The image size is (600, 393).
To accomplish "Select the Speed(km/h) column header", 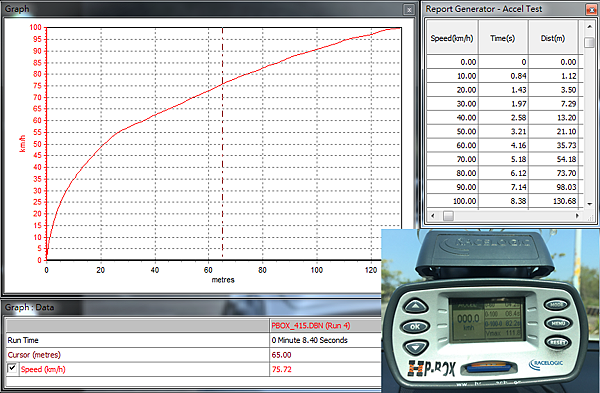I will pos(452,37).
